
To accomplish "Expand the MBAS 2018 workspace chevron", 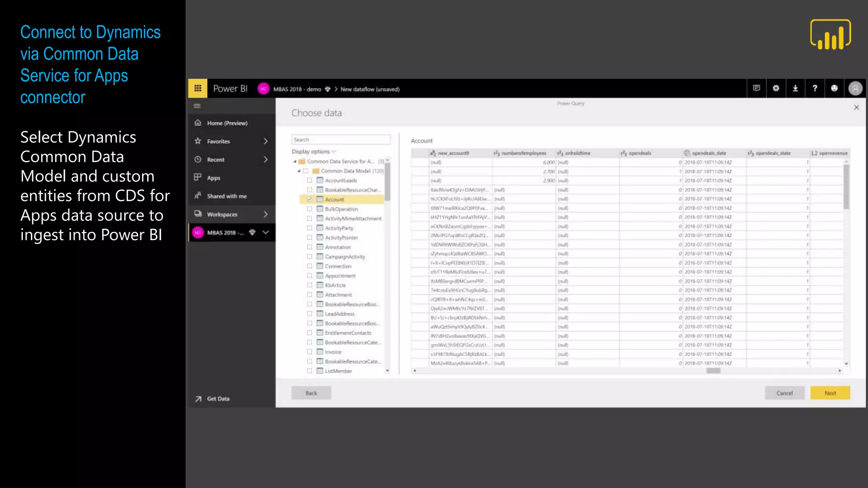I will click(x=266, y=232).
